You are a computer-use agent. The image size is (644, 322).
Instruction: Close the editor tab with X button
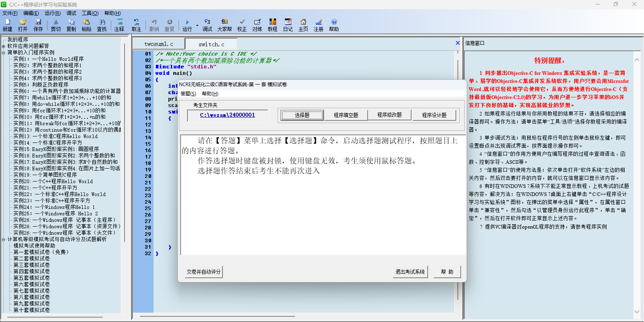click(458, 43)
